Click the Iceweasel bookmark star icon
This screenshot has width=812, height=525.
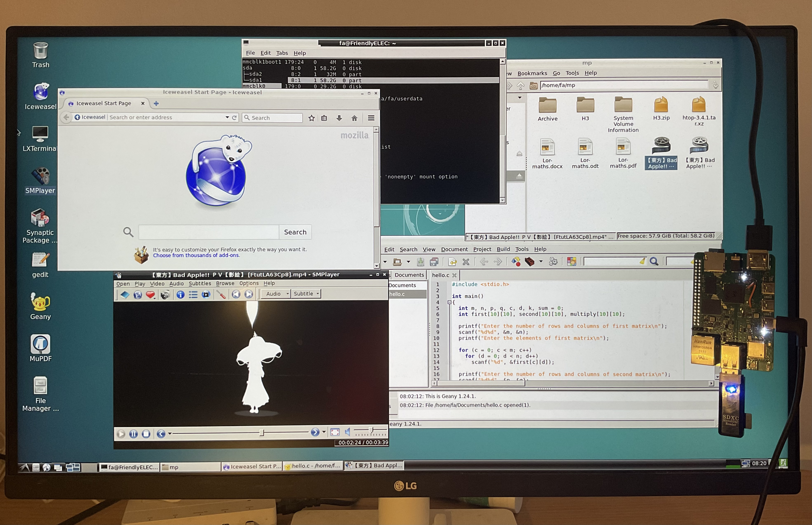[x=311, y=118]
